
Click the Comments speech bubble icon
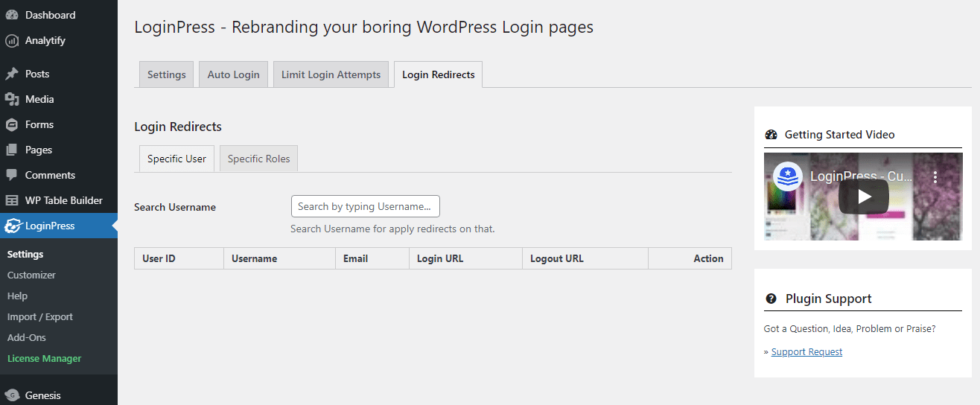[x=12, y=175]
